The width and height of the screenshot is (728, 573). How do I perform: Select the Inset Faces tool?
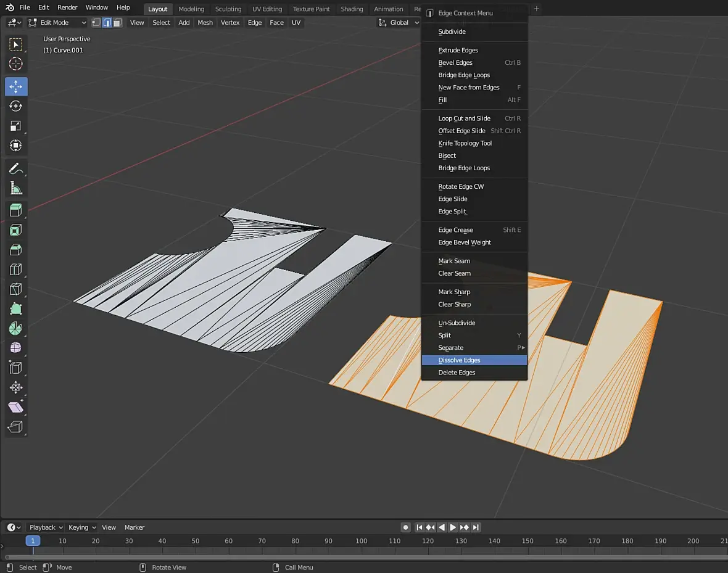(16, 230)
